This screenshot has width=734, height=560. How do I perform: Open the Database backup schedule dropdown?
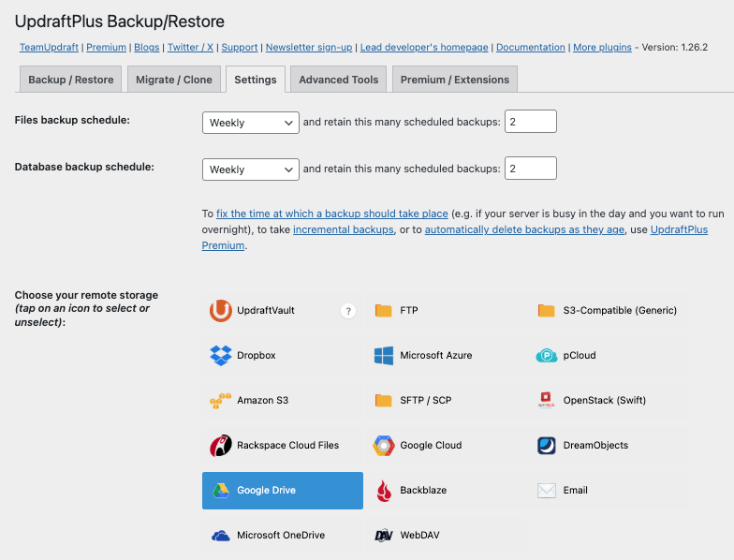[x=251, y=169]
